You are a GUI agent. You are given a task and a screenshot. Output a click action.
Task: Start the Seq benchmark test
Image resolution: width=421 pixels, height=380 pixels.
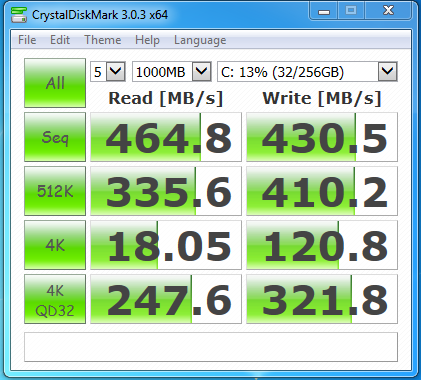(x=55, y=137)
